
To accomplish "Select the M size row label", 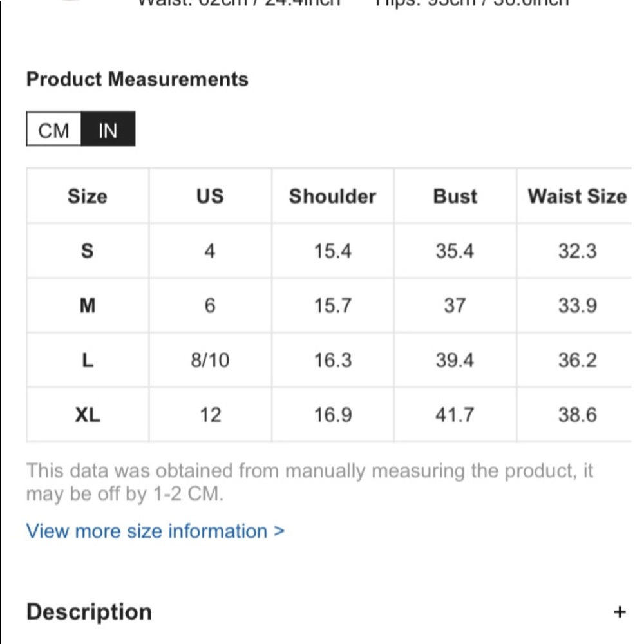I will 88,306.
